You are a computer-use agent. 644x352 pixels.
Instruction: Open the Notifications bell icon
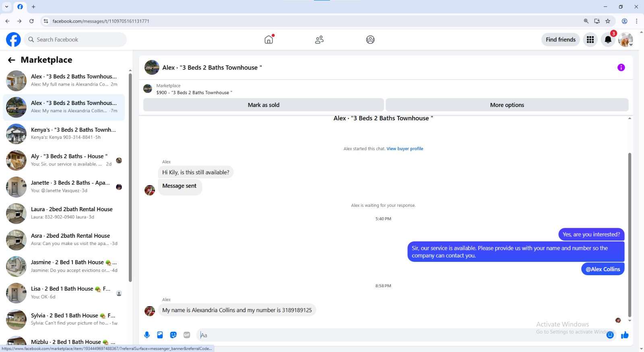click(x=608, y=39)
